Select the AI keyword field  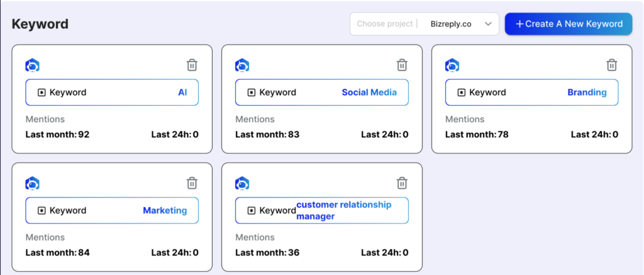pyautogui.click(x=112, y=93)
